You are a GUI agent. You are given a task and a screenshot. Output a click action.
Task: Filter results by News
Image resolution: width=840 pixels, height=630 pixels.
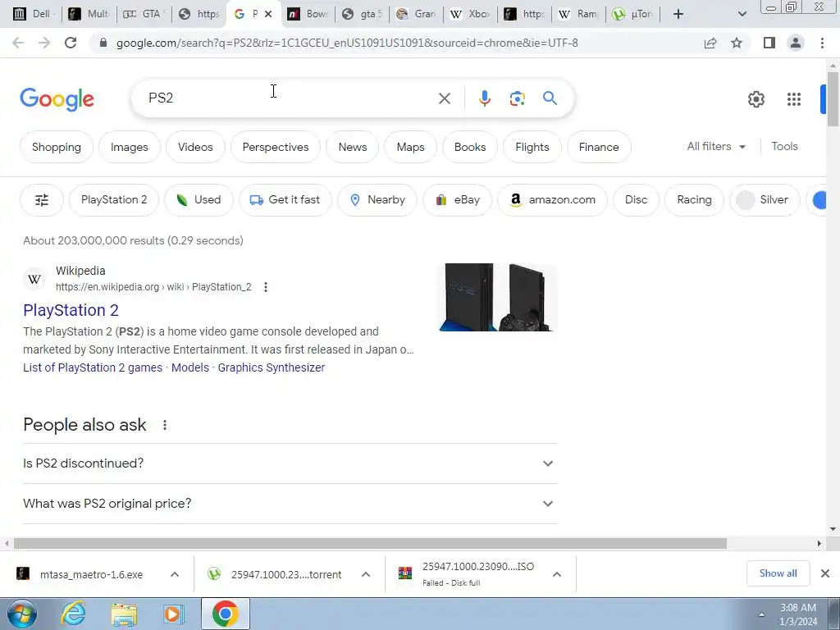coord(353,147)
